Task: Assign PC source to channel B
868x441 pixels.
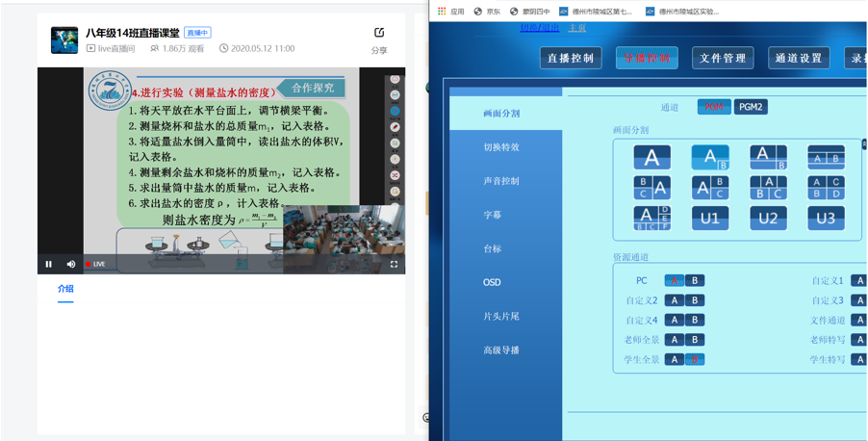Action: [694, 281]
